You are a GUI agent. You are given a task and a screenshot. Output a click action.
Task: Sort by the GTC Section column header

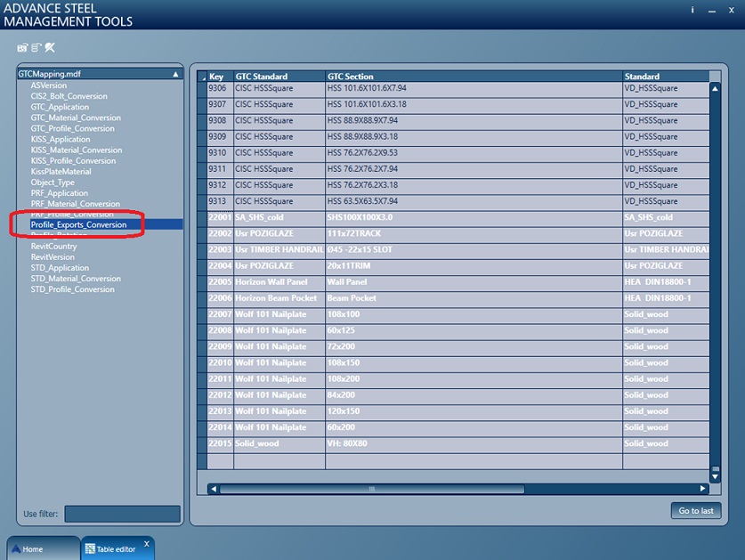click(474, 77)
